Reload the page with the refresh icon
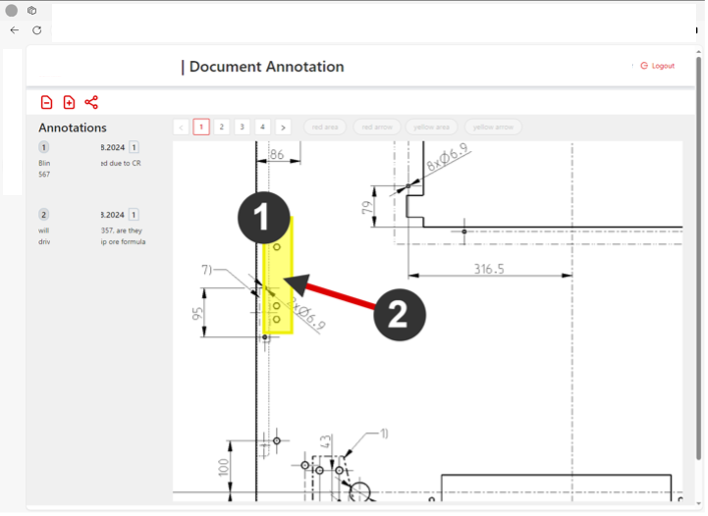708x516 pixels. (37, 30)
